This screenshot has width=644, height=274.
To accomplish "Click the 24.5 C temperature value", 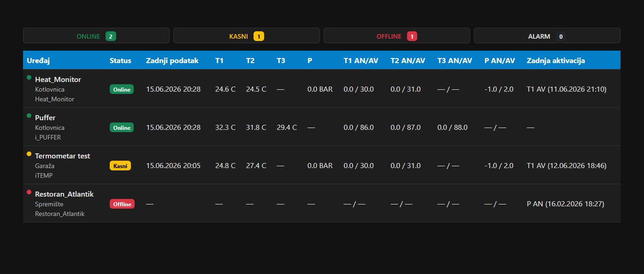I will (256, 89).
